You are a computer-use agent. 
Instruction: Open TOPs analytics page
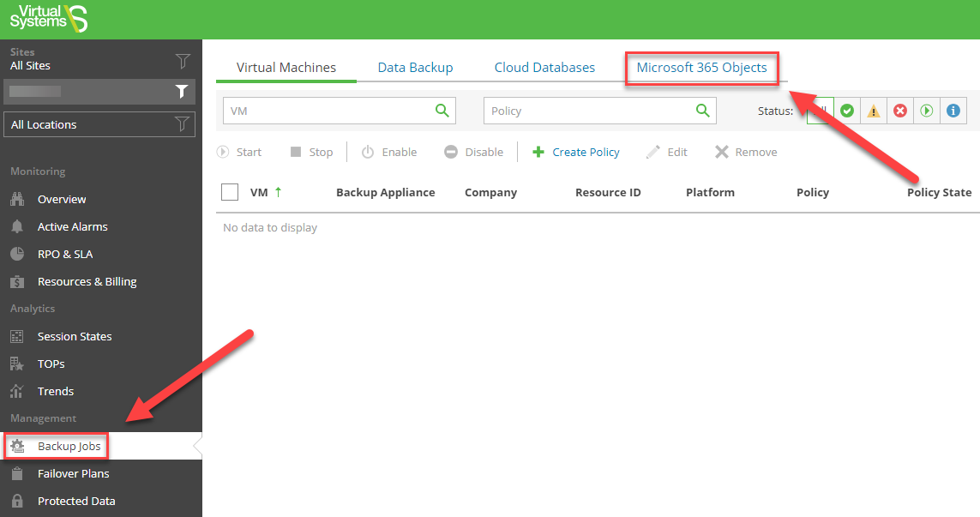51,364
